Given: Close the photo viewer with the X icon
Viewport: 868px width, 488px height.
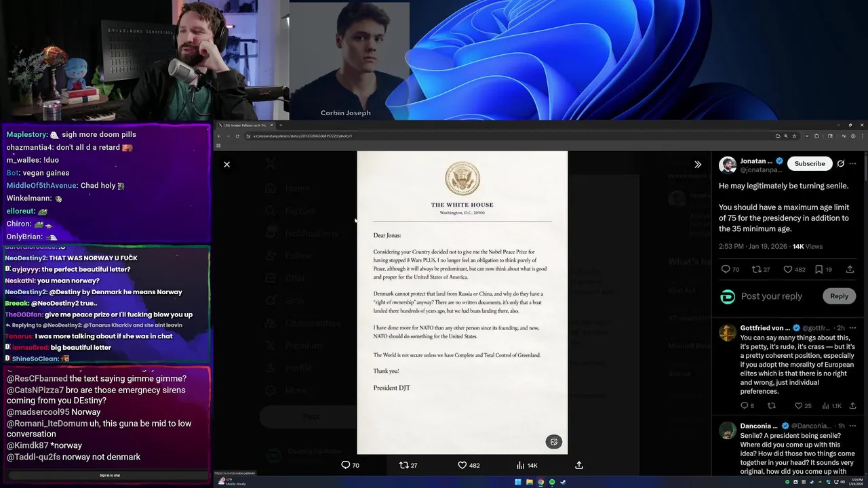Looking at the screenshot, I should click(x=226, y=165).
